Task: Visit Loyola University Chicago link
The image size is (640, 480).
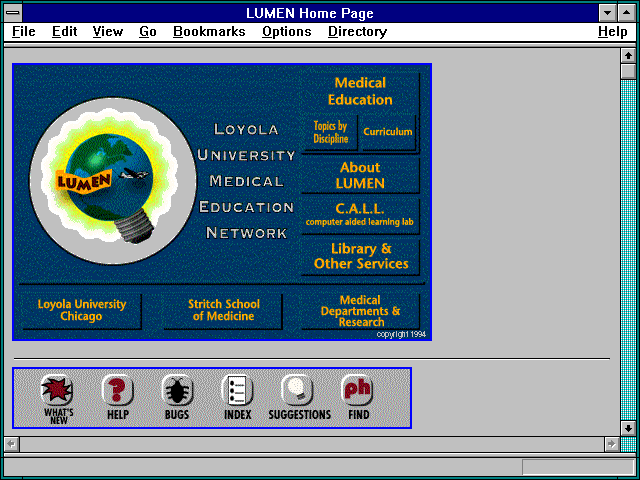Action: (82, 310)
